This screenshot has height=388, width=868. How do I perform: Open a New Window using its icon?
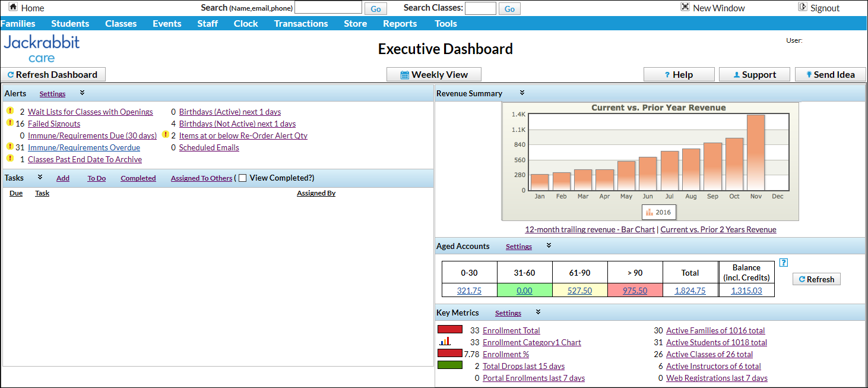click(x=685, y=8)
